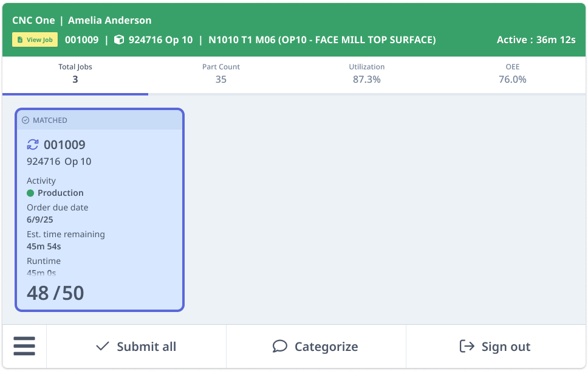Click the Active 36m 12s timer
Image resolution: width=588 pixels, height=371 pixels.
coord(536,40)
